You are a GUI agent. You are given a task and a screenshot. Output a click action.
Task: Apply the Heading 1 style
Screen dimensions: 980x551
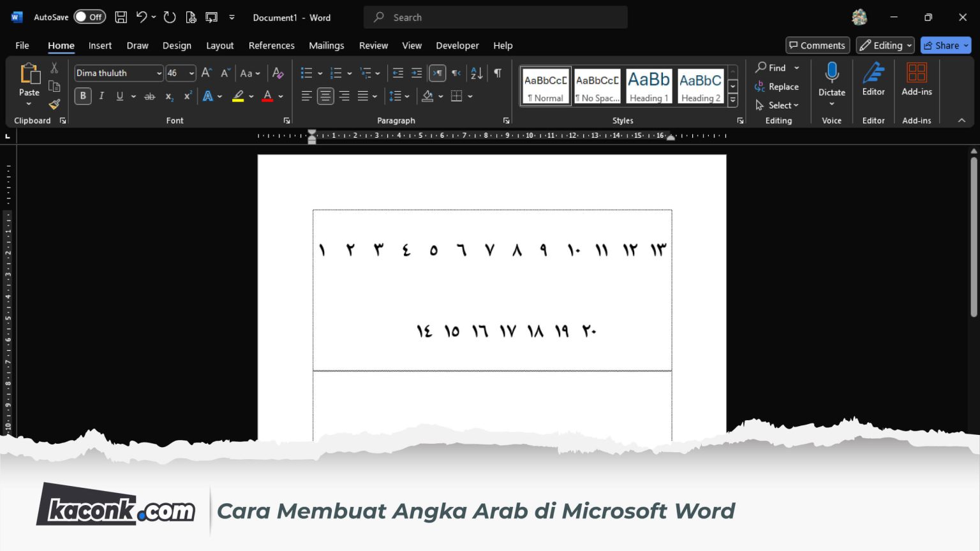(649, 86)
